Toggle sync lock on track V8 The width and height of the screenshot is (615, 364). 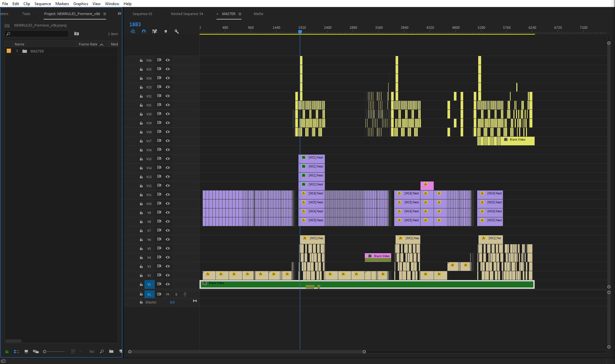coord(159,221)
